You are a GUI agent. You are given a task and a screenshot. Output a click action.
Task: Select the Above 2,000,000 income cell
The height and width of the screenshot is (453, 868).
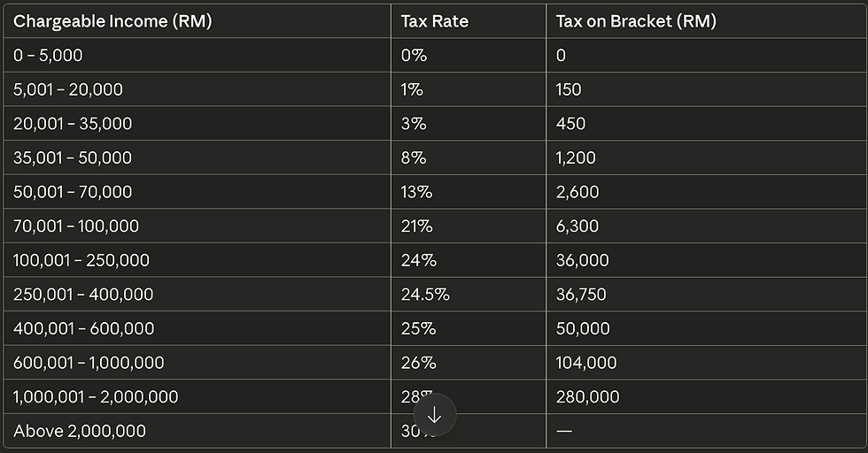[80, 431]
